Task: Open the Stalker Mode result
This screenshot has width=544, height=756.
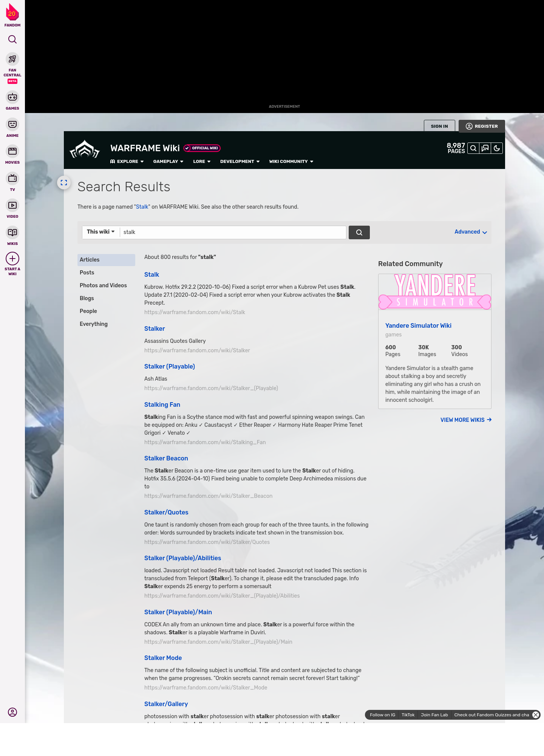Action: [163, 658]
